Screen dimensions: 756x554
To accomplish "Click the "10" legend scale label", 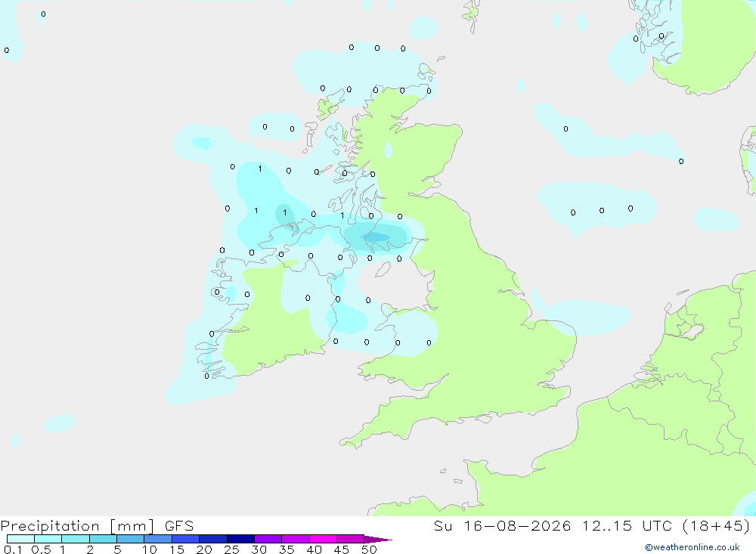I will pos(150,549).
